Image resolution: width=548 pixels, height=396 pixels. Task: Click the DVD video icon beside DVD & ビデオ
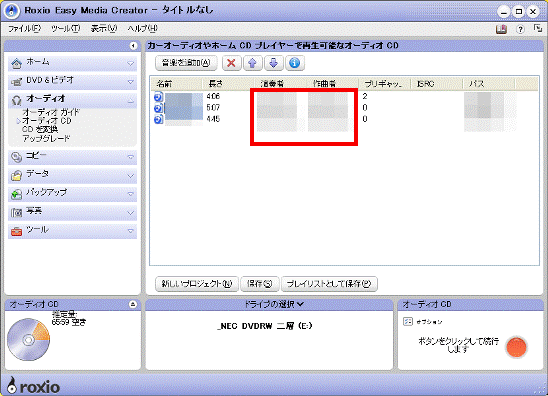16,82
